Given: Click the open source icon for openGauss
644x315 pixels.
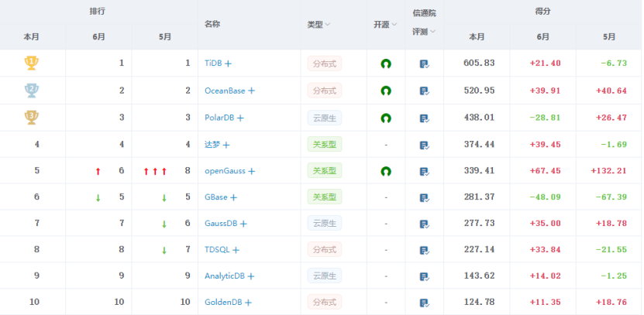Looking at the screenshot, I should 386,171.
